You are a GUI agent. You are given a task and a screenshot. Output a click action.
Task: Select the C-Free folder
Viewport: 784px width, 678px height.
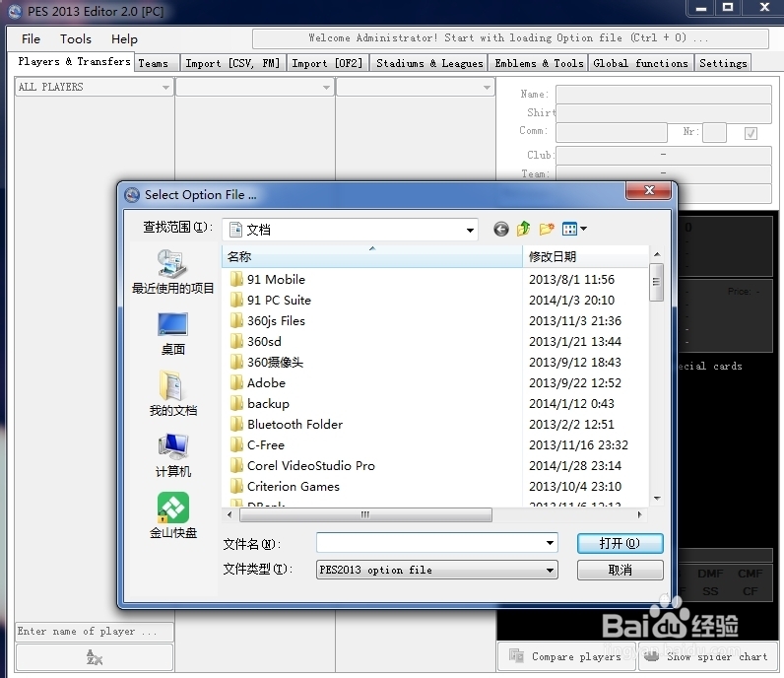[266, 444]
